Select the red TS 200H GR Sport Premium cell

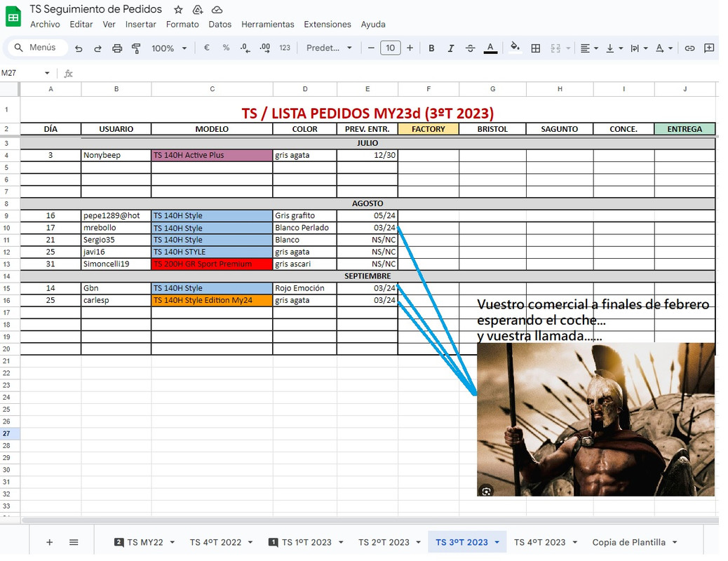point(212,264)
